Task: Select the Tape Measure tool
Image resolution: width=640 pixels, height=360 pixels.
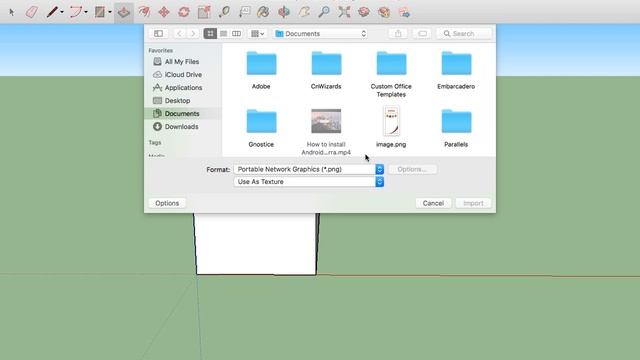Action: point(224,12)
